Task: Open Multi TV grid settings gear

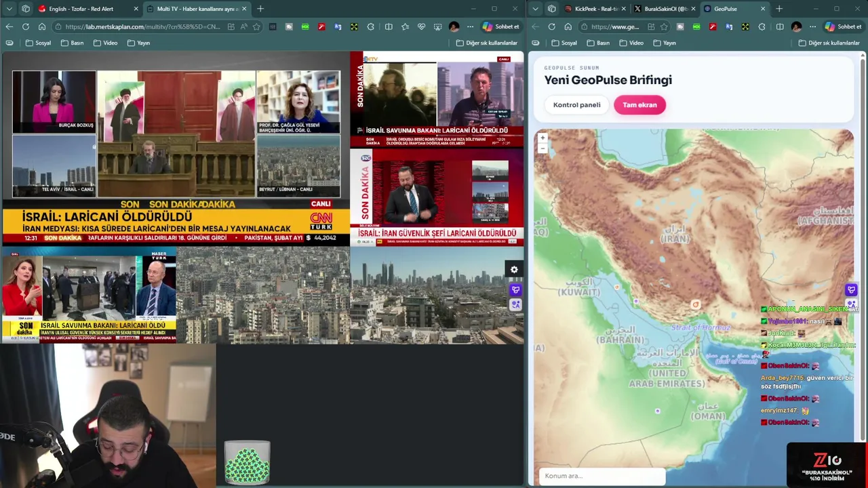Action: tap(514, 270)
